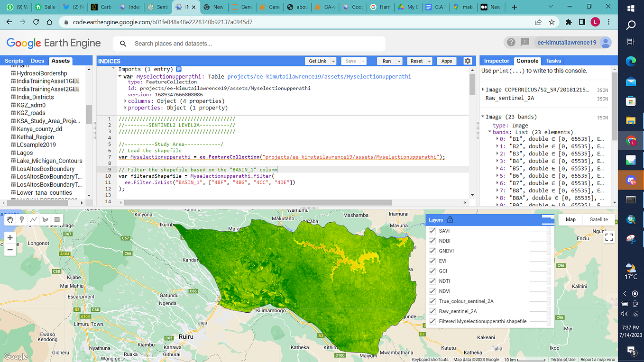Disable the SAVI layer visibility
644x362 pixels.
(x=432, y=231)
